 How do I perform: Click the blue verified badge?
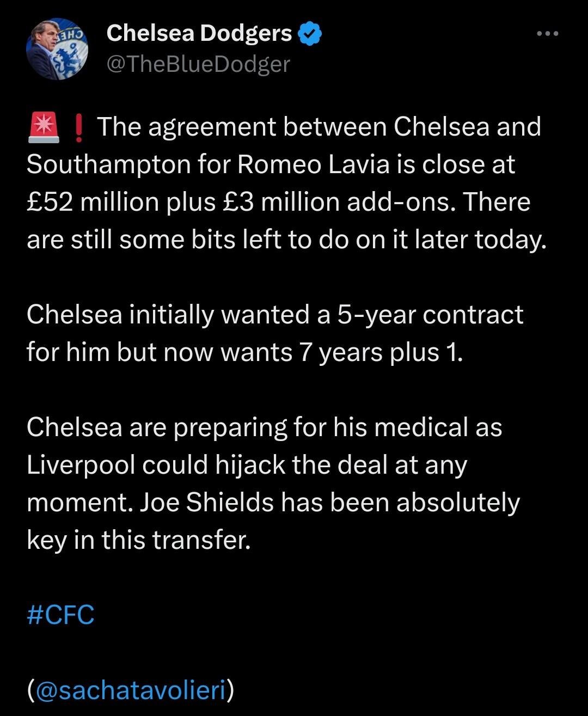(310, 34)
